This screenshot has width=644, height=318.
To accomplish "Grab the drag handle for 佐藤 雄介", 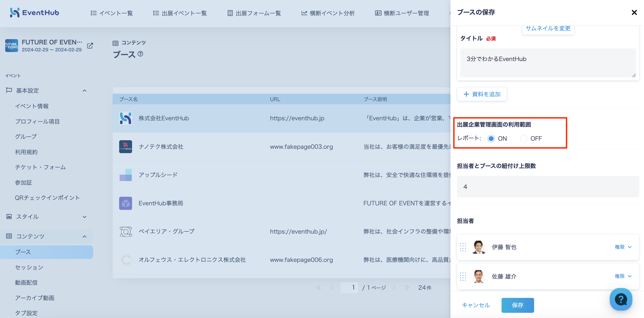I will pos(463,277).
